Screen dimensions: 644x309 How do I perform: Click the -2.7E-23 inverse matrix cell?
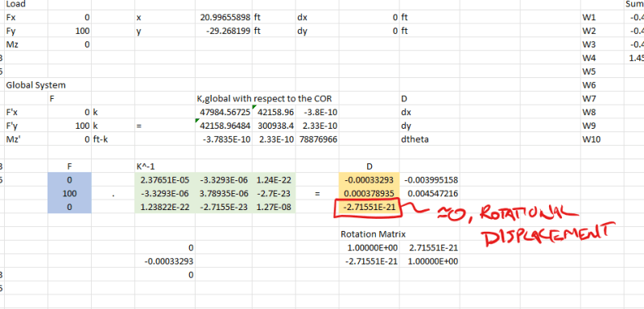point(274,193)
